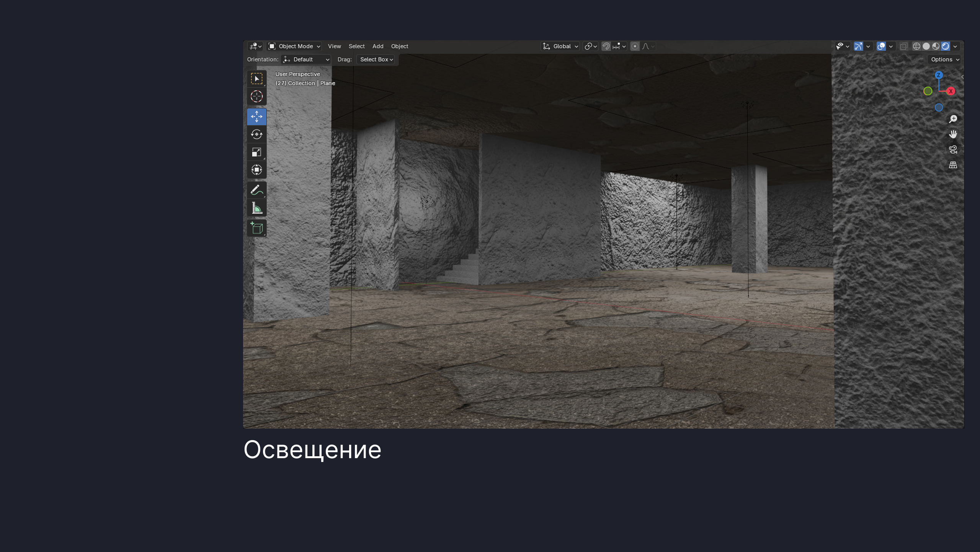
Task: Open the Object Mode dropdown
Action: (x=294, y=46)
